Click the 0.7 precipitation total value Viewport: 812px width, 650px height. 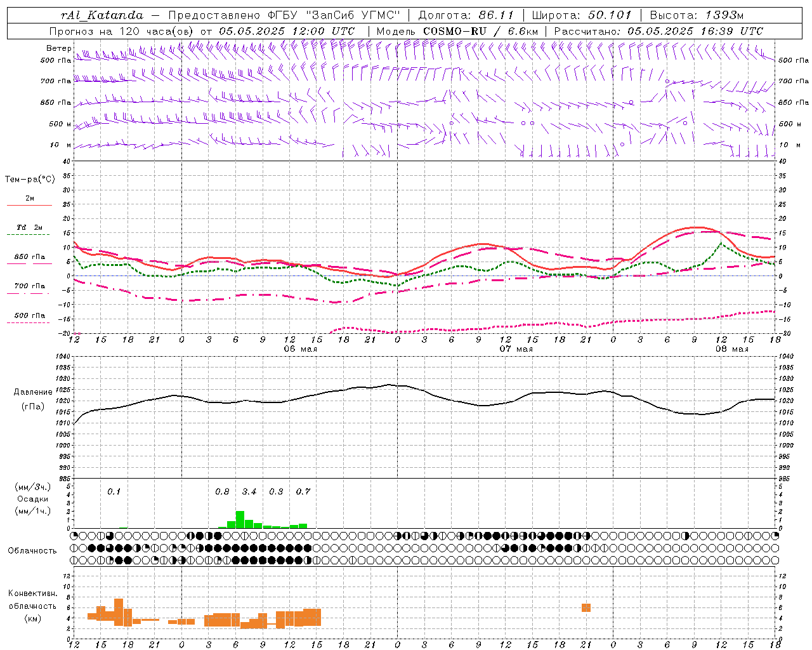[303, 492]
